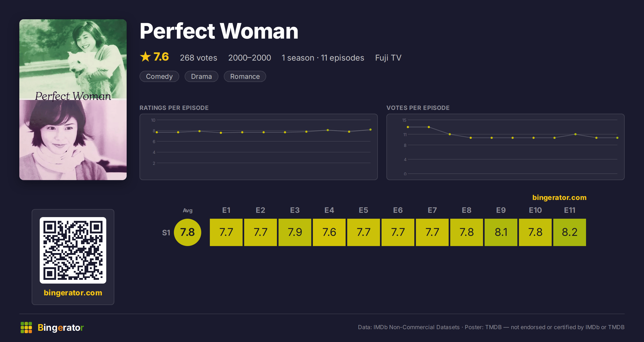This screenshot has width=644, height=342.
Task: Click the Bingerator grid logo icon
Action: pos(26,328)
